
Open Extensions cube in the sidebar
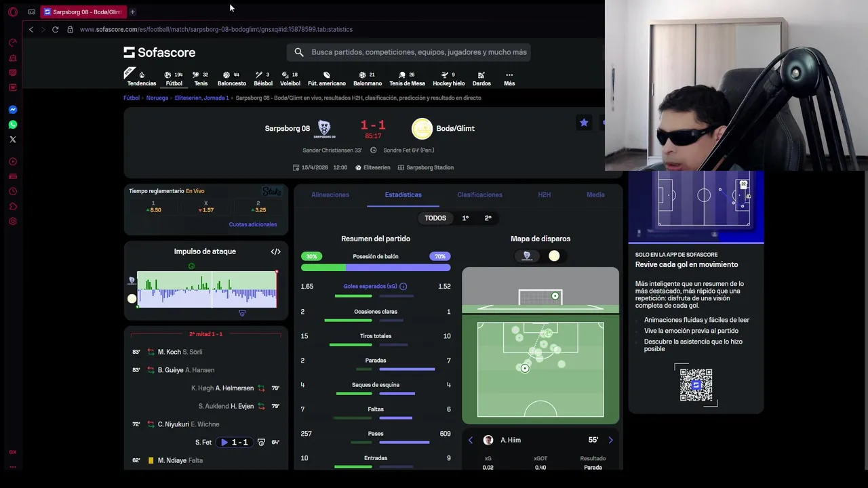12,206
